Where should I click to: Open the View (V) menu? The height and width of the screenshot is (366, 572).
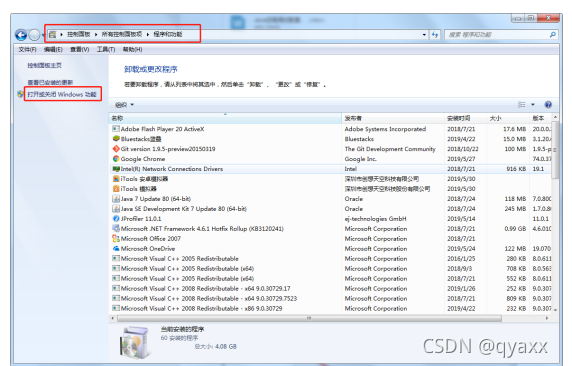(x=80, y=49)
